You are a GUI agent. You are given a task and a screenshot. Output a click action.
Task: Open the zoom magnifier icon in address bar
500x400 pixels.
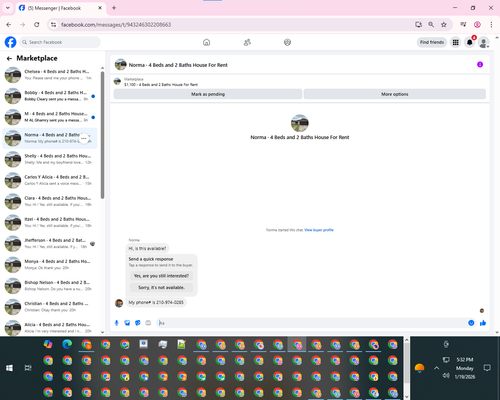tap(431, 25)
